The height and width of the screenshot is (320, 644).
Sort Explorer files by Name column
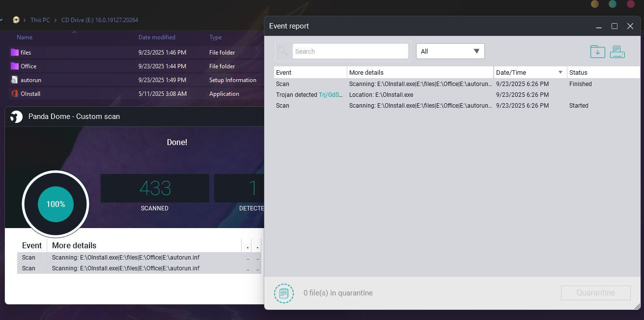pos(25,37)
